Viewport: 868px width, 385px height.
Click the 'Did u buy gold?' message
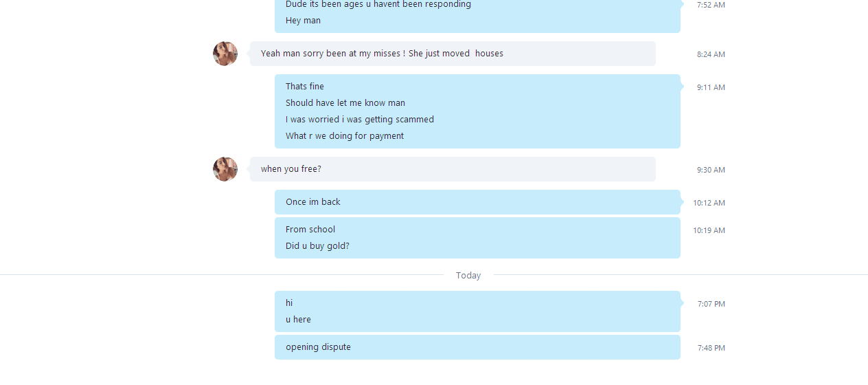[x=317, y=246]
